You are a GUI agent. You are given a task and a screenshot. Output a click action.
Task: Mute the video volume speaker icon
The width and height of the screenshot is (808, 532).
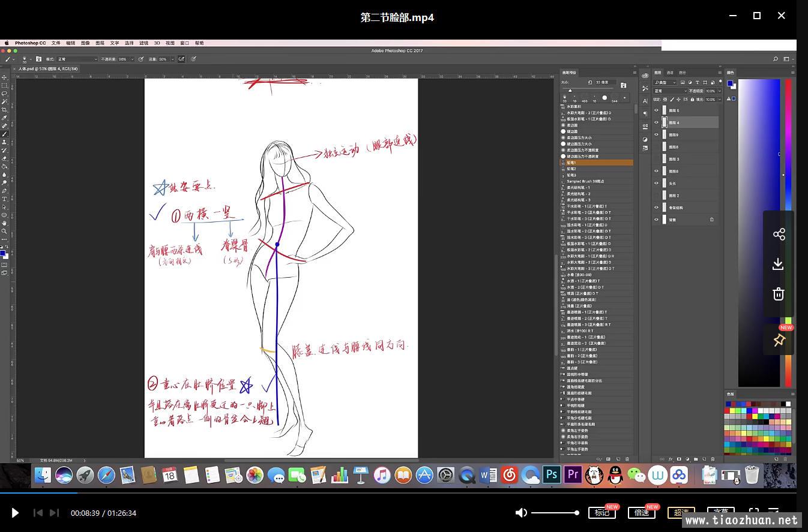521,513
